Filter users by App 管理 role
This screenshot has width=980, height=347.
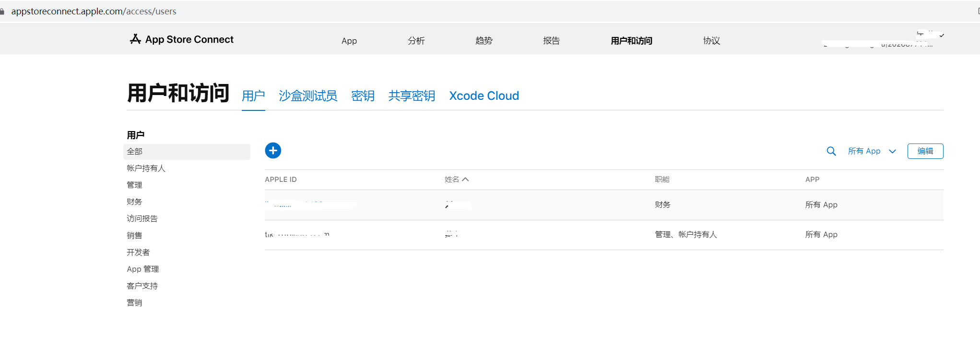pos(143,269)
